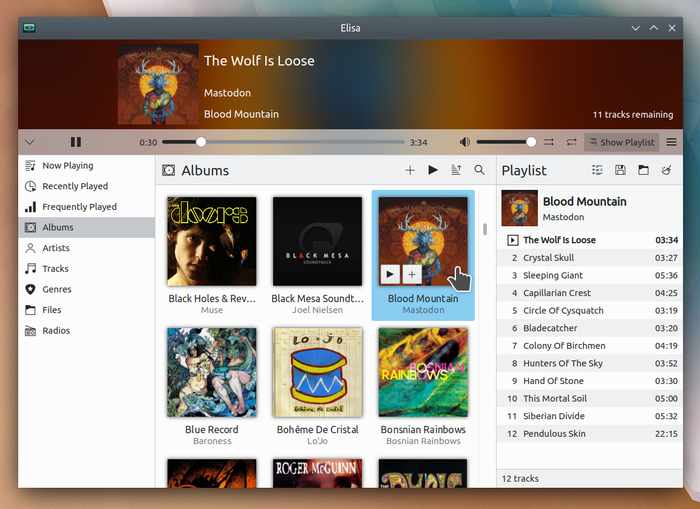Play all albums from the Albums header

point(433,170)
